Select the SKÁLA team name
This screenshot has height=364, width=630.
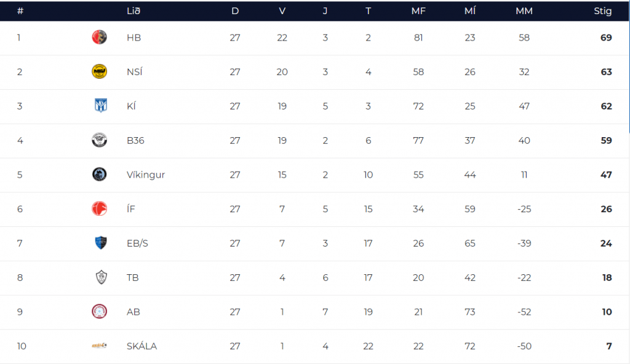142,346
